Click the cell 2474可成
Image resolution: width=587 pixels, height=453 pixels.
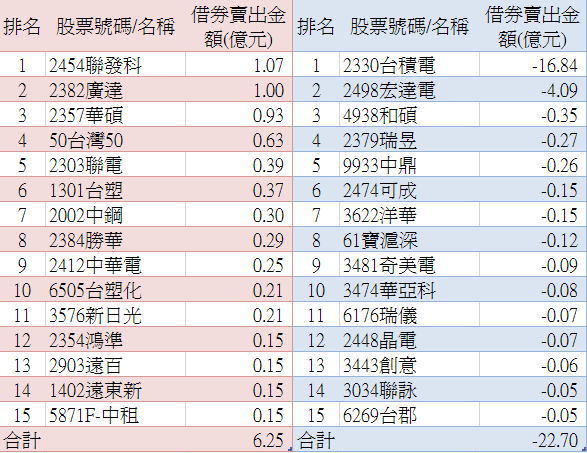tap(409, 190)
